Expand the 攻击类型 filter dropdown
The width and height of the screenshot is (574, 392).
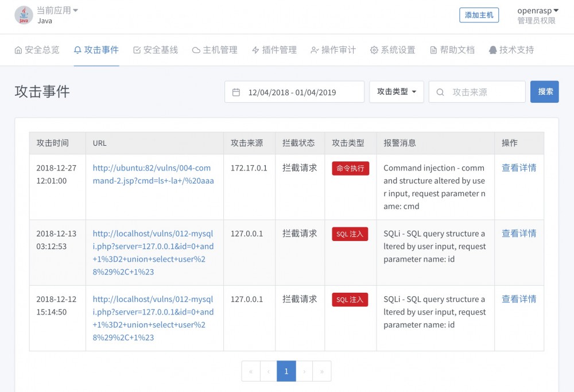click(397, 92)
